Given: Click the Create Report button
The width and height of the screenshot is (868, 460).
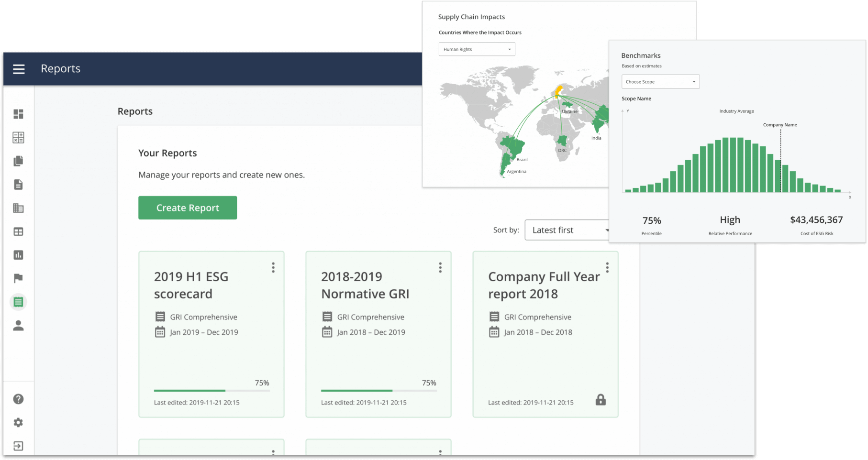Looking at the screenshot, I should (x=188, y=208).
